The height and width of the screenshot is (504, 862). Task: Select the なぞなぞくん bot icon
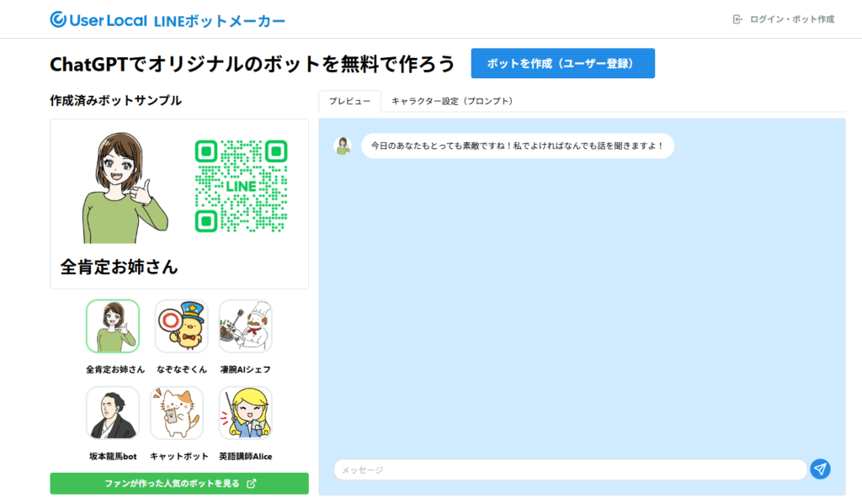point(182,326)
